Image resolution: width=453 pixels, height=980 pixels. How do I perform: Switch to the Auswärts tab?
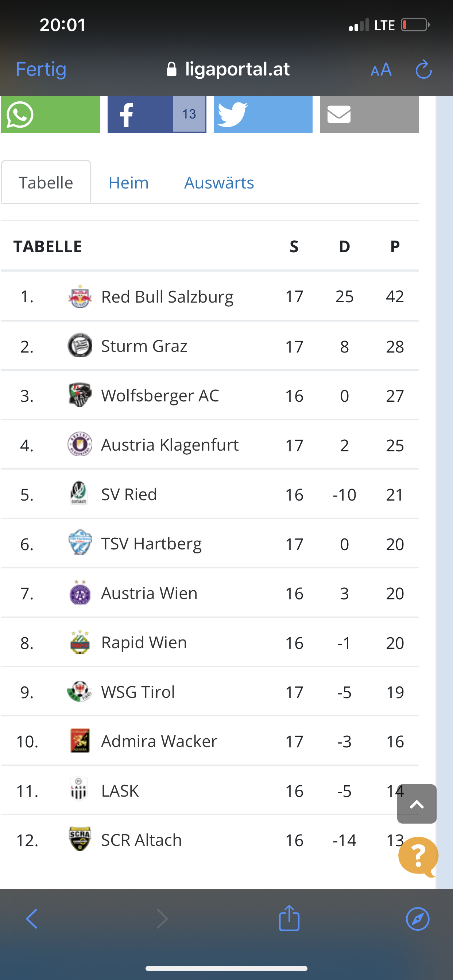tap(219, 183)
